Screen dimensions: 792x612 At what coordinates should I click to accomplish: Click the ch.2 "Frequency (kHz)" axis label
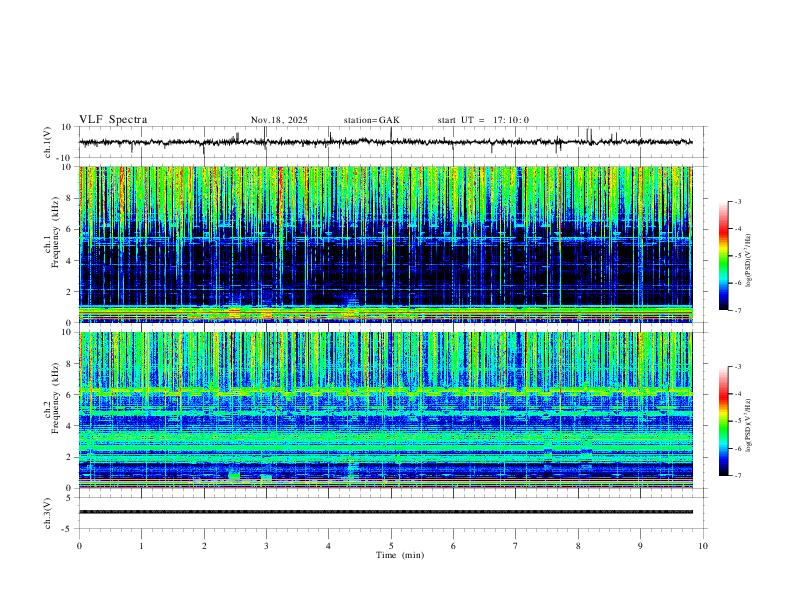click(x=55, y=398)
